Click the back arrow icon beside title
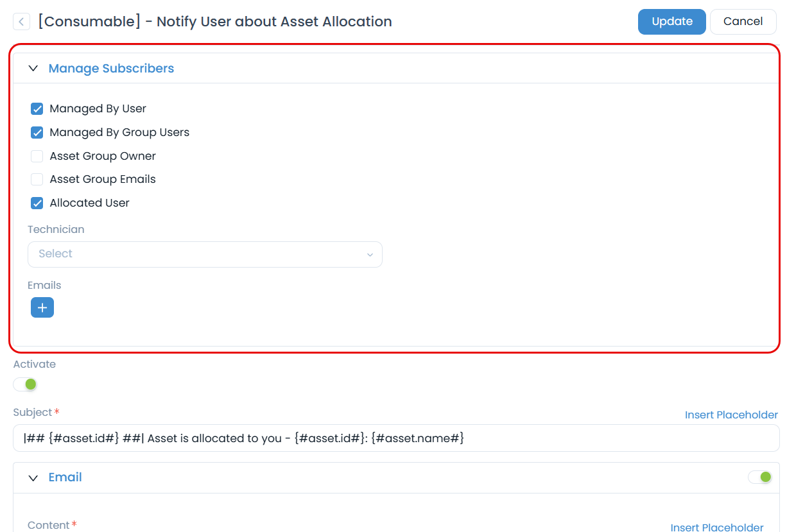Image resolution: width=787 pixels, height=532 pixels. 21,22
